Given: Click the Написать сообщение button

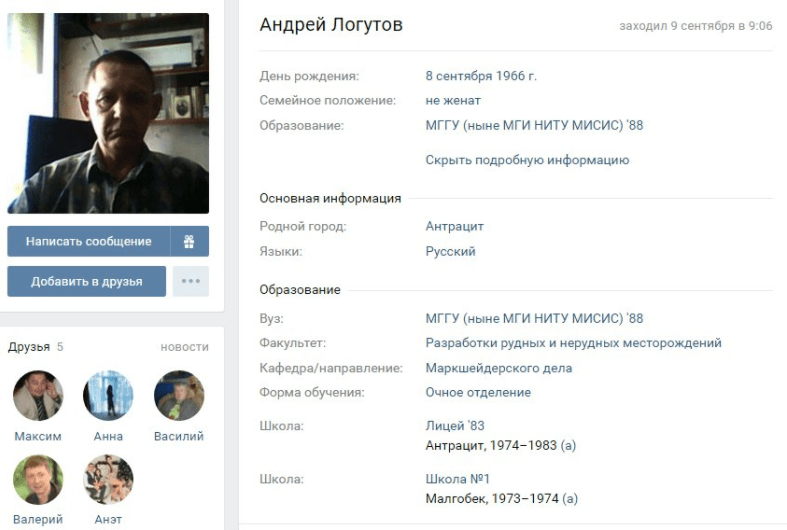Looking at the screenshot, I should (89, 241).
